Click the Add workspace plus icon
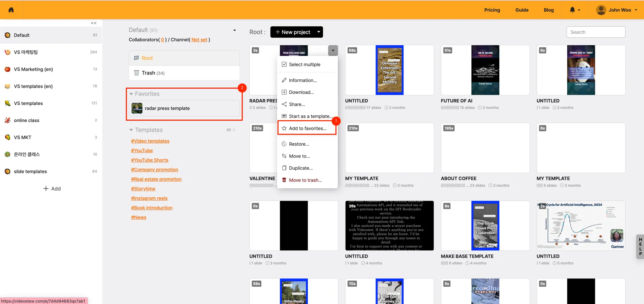Viewport: 644px width, 304px height. tap(46, 189)
